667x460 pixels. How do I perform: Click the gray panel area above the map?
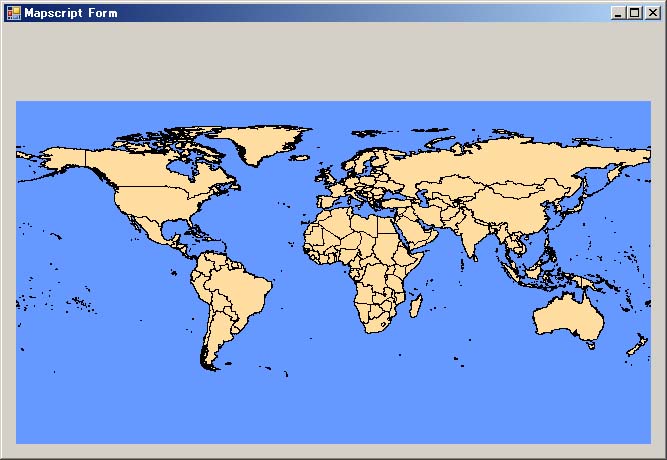[333, 62]
